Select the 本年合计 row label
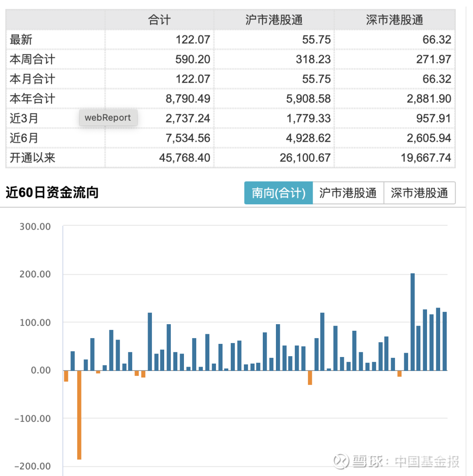Screen dimensions: 473x476 tap(32, 98)
